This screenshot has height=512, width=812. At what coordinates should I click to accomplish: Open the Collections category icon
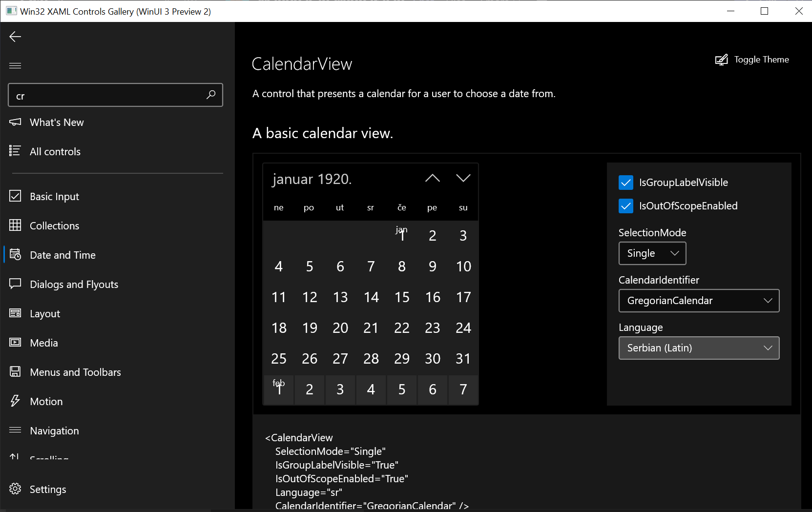click(15, 225)
